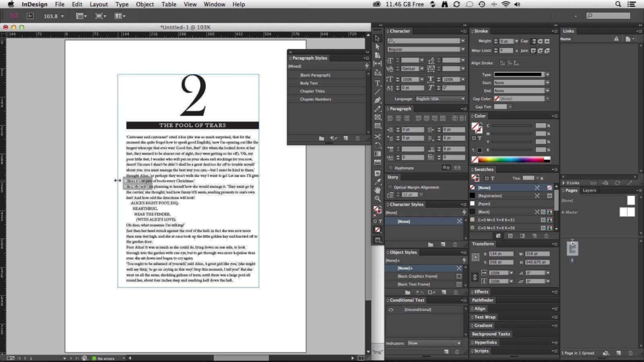Select the Zoom magnifier tool
This screenshot has height=362, width=644.
click(377, 199)
